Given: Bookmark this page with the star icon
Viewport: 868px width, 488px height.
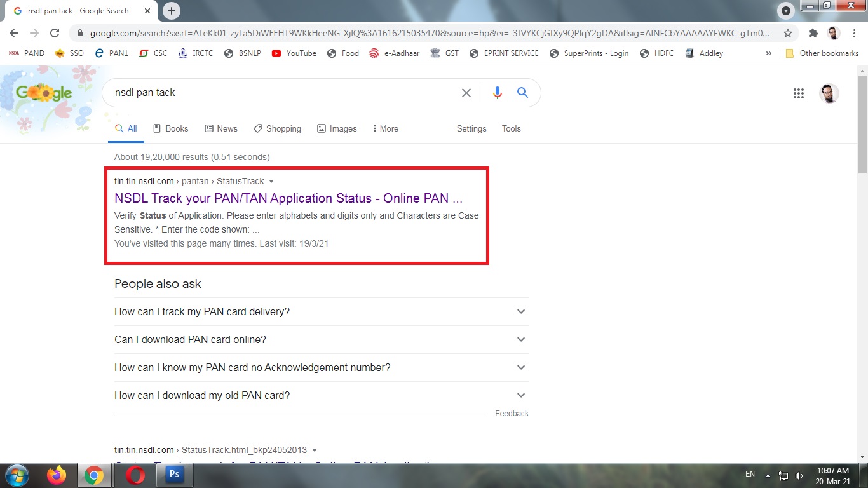Looking at the screenshot, I should pyautogui.click(x=788, y=33).
